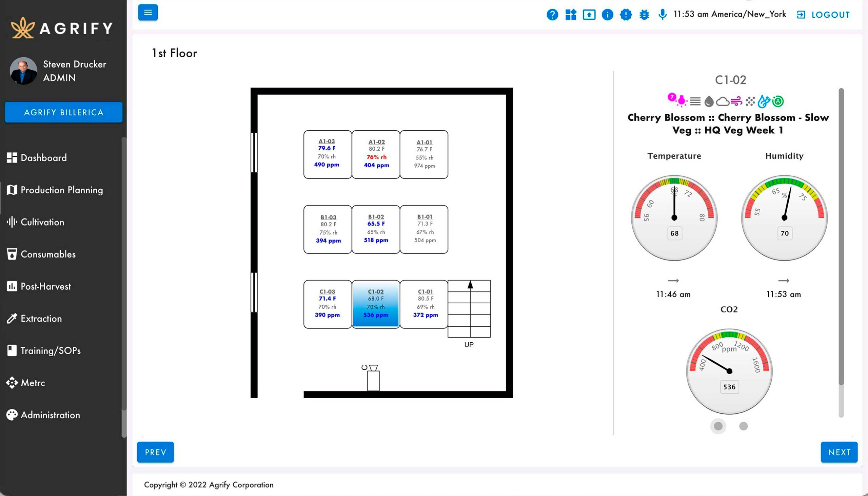Screen dimensions: 868x496
Task: Select grow unit A1-01 on floor plan
Action: [424, 154]
